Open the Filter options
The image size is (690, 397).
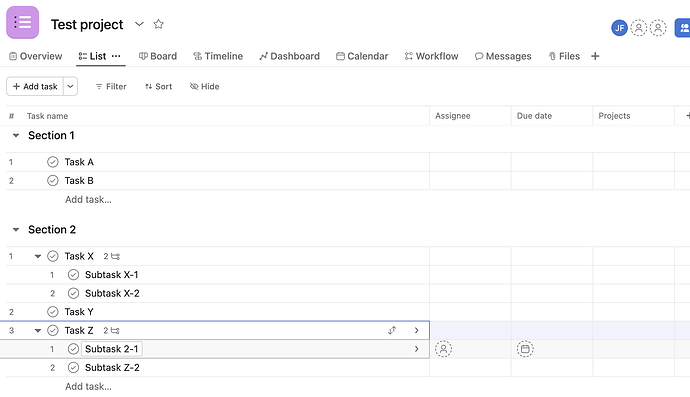[111, 87]
